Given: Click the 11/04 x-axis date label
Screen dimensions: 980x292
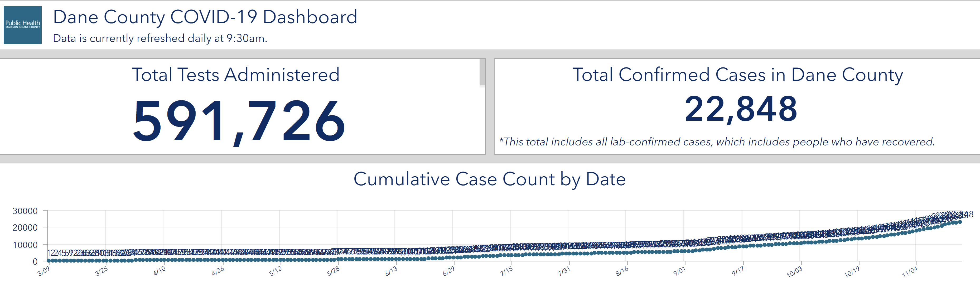Looking at the screenshot, I should (910, 272).
